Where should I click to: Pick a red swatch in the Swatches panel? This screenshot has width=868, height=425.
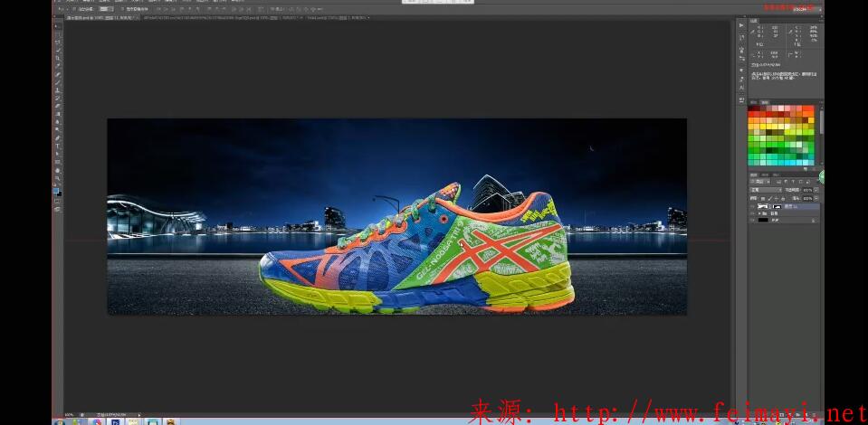(x=752, y=116)
